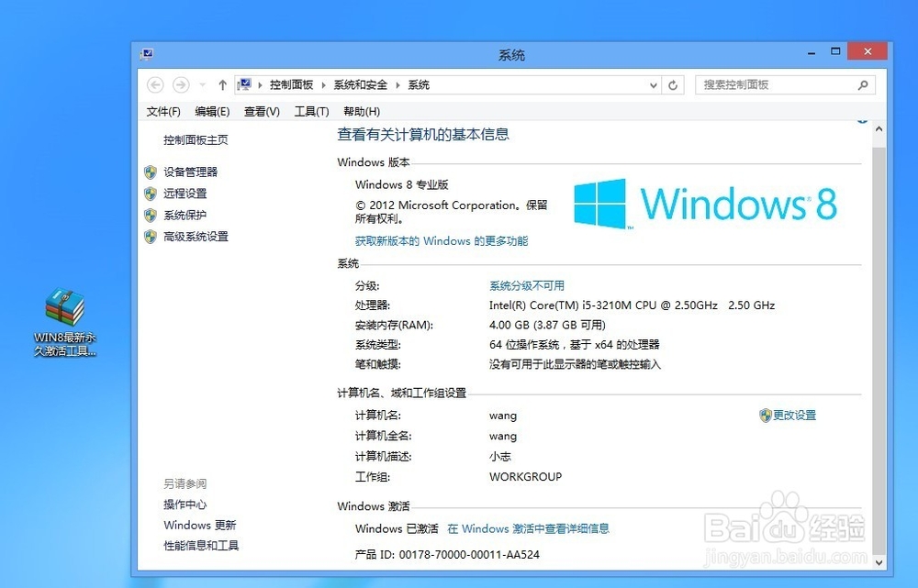Open 系统保护 link
918x588 pixels.
pyautogui.click(x=185, y=216)
